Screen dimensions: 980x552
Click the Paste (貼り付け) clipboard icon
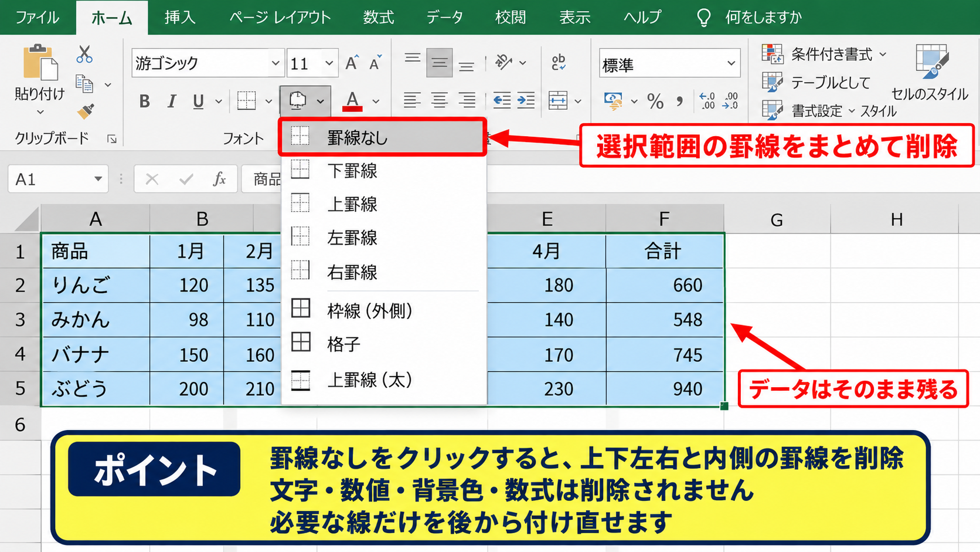(40, 62)
